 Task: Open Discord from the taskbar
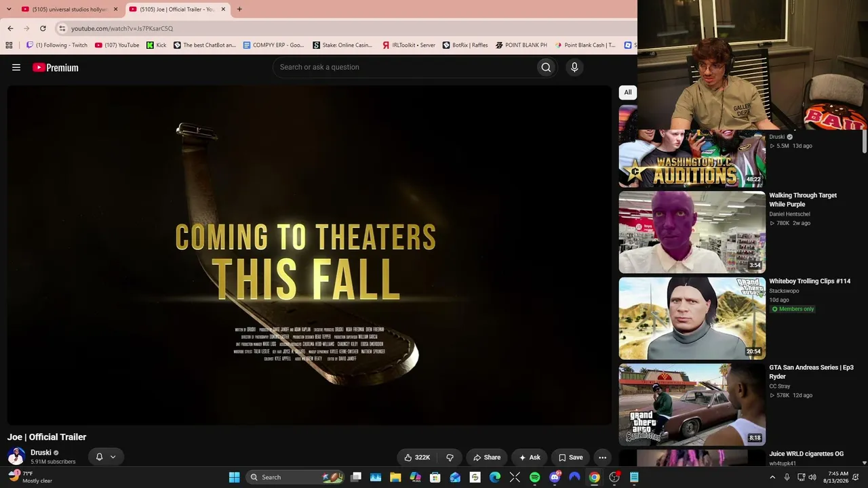click(x=555, y=477)
